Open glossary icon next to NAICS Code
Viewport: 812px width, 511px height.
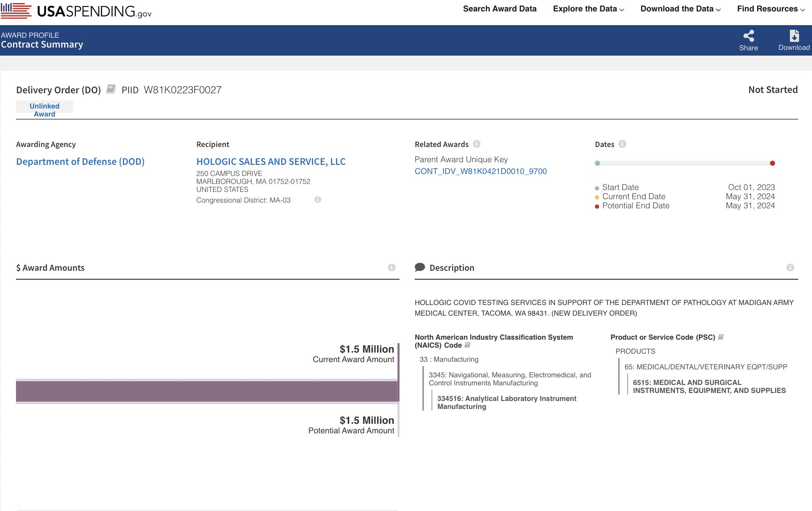pos(468,345)
